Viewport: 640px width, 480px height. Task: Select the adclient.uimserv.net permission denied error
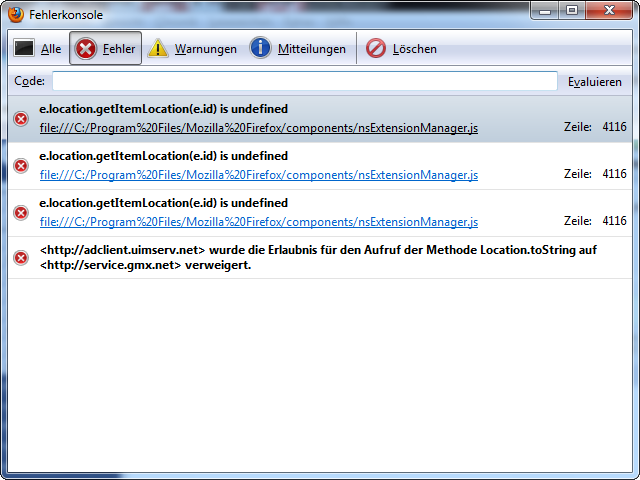tap(318, 258)
